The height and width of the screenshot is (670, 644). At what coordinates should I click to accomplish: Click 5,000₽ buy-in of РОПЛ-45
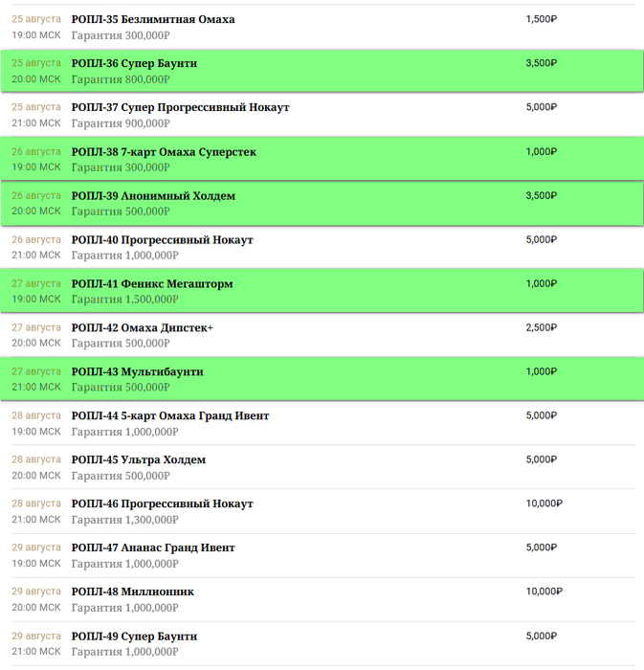tap(541, 459)
